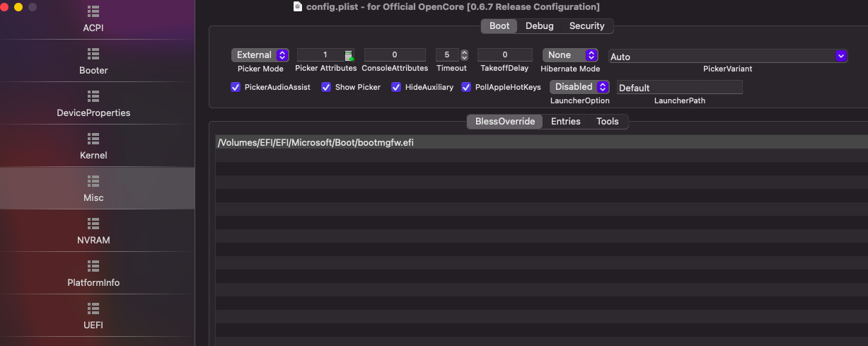Go to Kernel section icon
Viewport: 868px width, 346px height.
93,139
